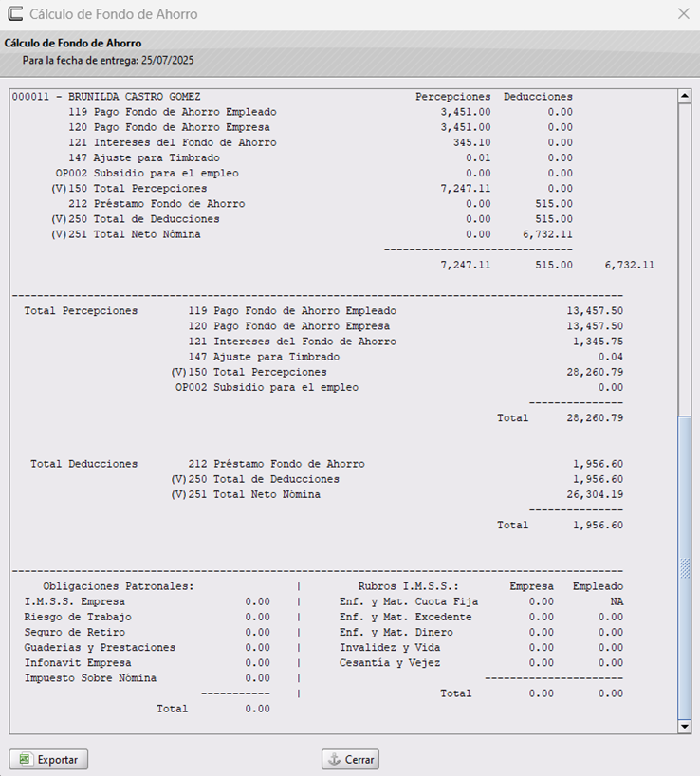Click the Seguro de Retiro row
The width and height of the screenshot is (700, 776).
(x=147, y=633)
